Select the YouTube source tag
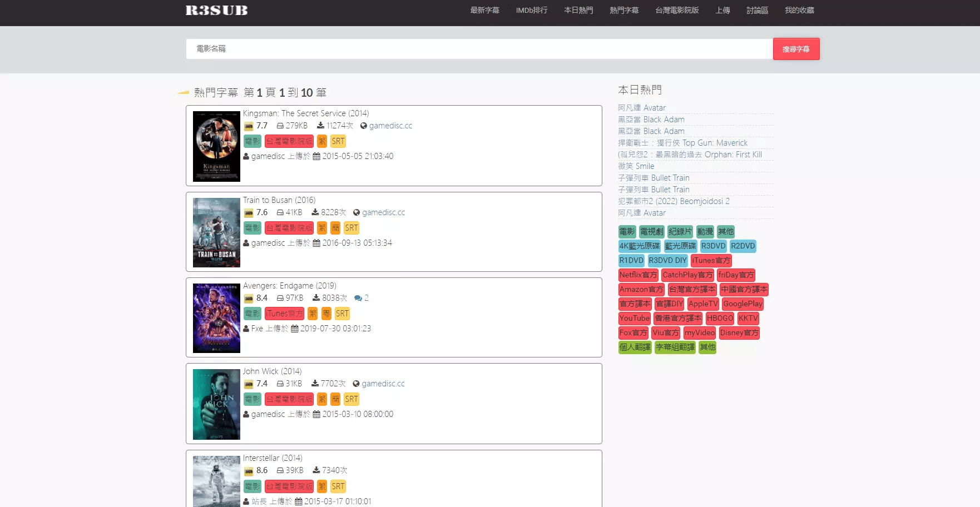Screen dimensions: 980x507 coord(635,318)
